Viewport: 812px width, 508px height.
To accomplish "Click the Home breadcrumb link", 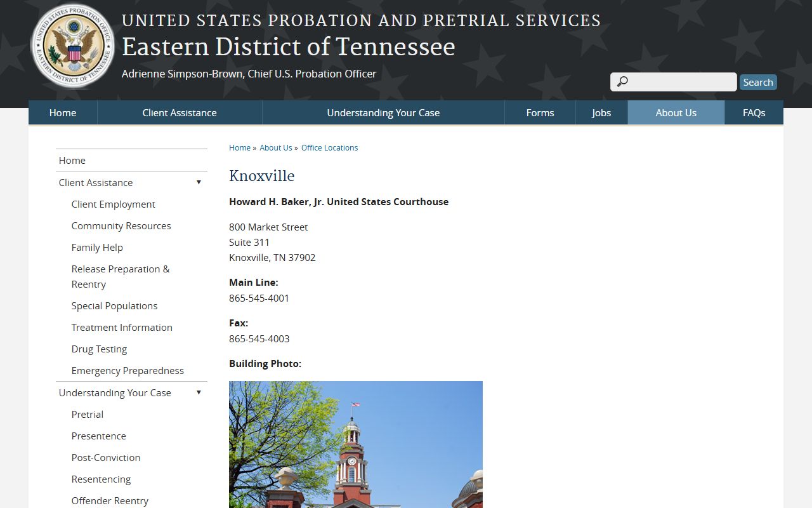I will 240,147.
